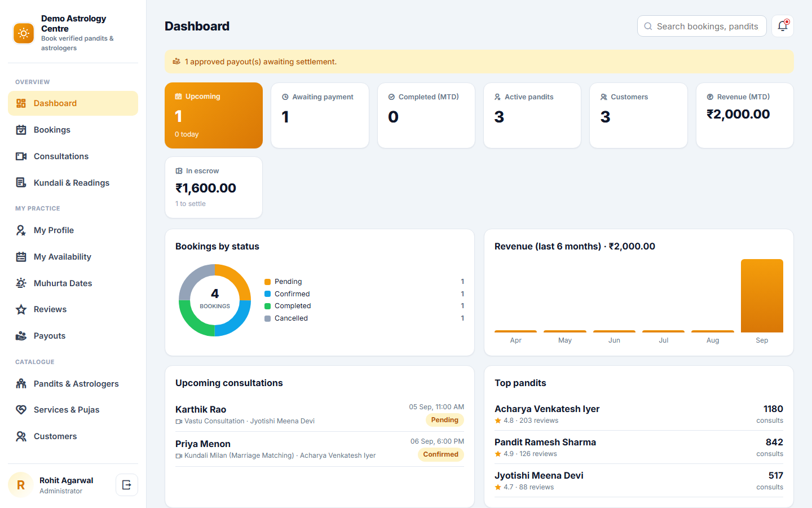The image size is (812, 508).
Task: Click the Customers people icon in sidebar
Action: 21,436
